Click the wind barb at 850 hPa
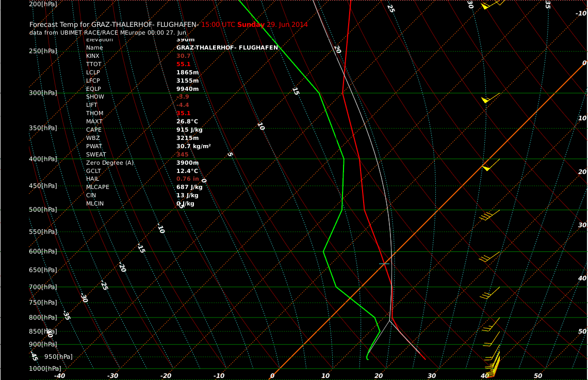 point(492,339)
